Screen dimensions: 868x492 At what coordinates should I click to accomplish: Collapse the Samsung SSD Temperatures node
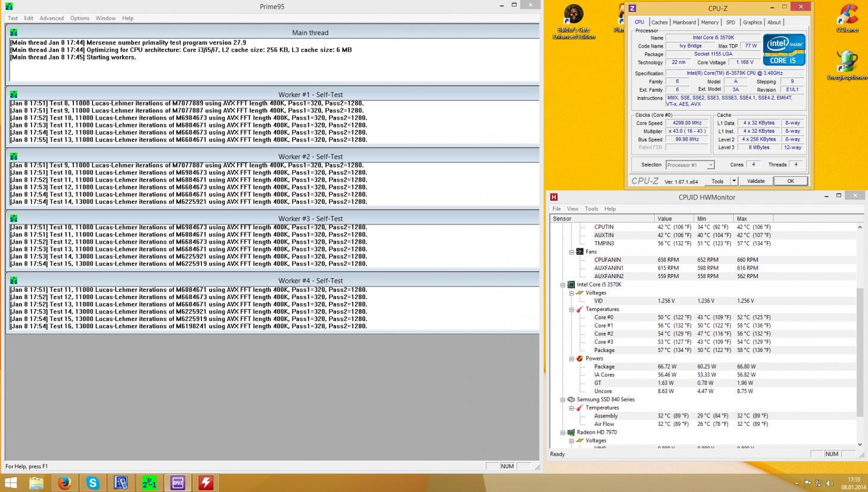[571, 407]
